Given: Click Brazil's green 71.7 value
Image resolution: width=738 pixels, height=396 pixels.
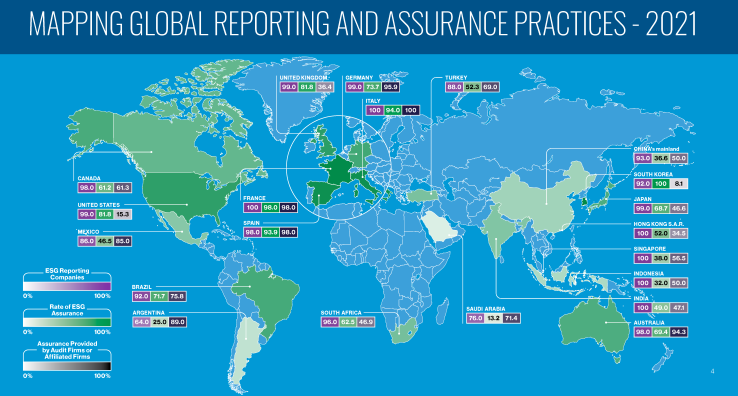Looking at the screenshot, I should 159,296.
